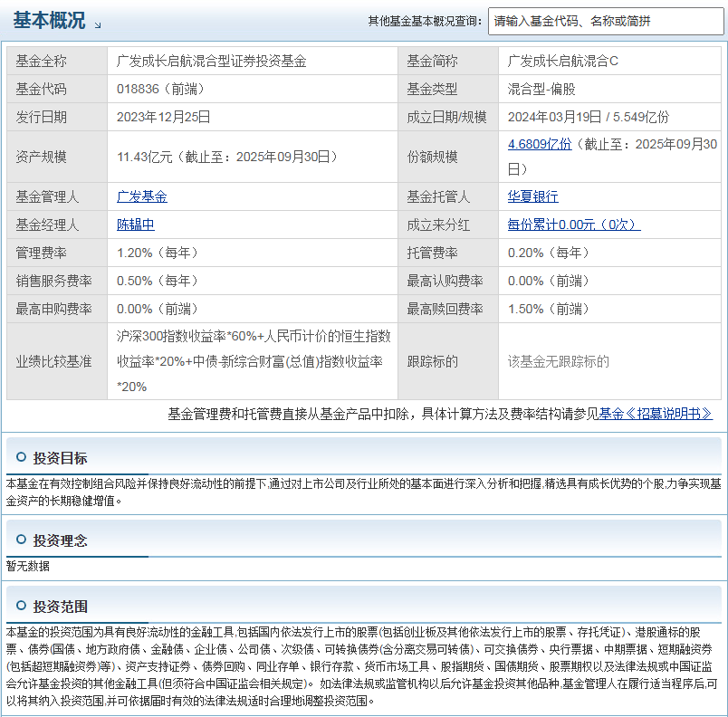This screenshot has width=728, height=717.
Task: Open the 广发基金 fund manager link
Action: click(141, 196)
